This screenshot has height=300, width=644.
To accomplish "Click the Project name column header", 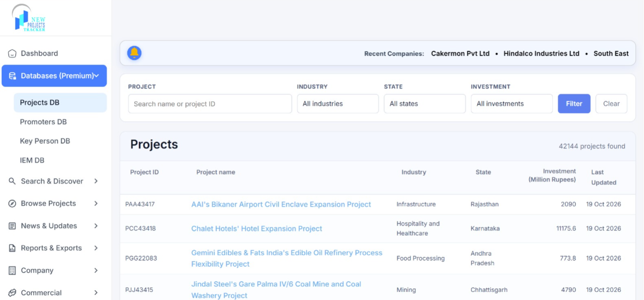I will point(216,172).
